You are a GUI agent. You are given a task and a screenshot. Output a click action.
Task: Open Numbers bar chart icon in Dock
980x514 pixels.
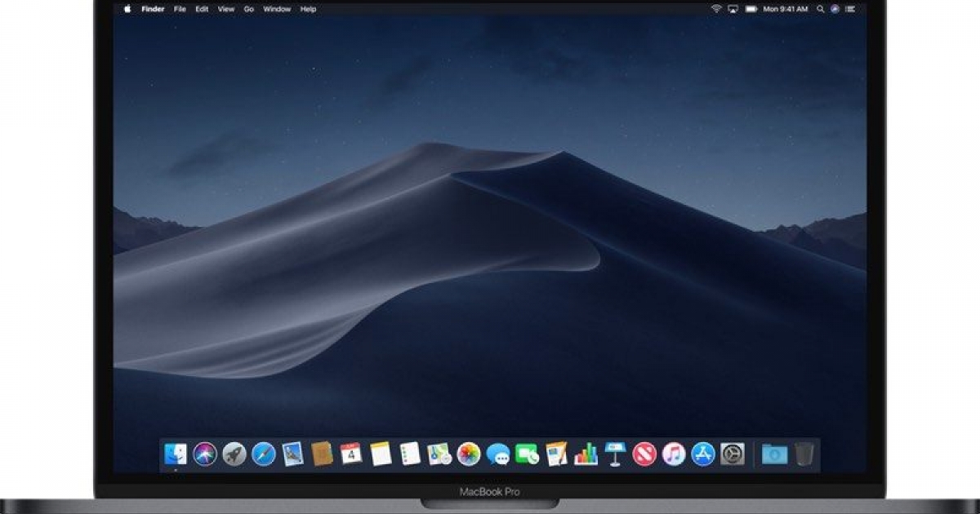point(586,454)
